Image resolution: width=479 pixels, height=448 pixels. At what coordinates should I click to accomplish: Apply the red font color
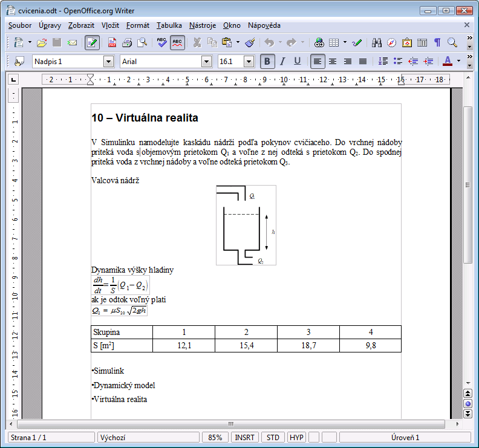[448, 62]
